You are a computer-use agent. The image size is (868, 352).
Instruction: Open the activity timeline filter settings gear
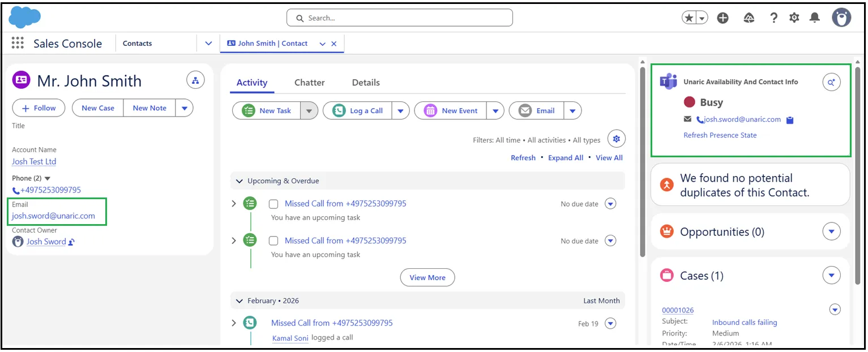tap(616, 139)
